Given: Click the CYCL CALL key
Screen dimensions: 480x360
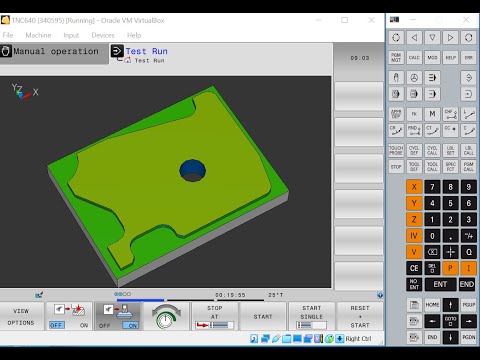Looking at the screenshot, I should [x=432, y=150].
